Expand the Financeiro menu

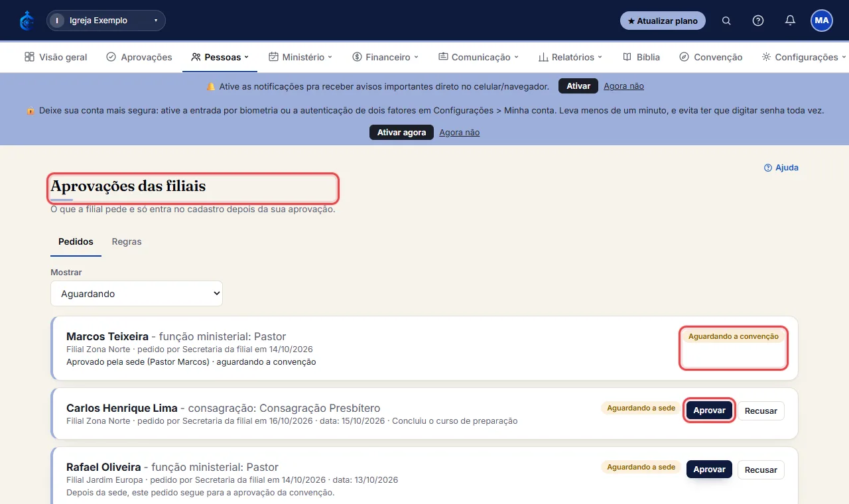pos(385,57)
